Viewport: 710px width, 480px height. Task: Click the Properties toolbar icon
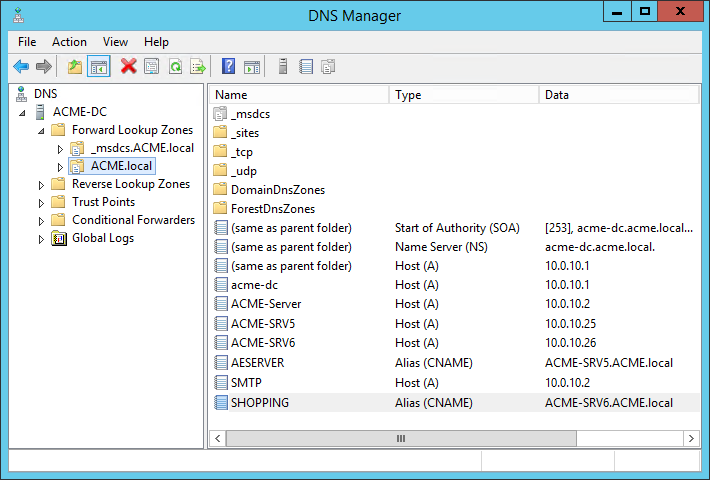tap(151, 67)
